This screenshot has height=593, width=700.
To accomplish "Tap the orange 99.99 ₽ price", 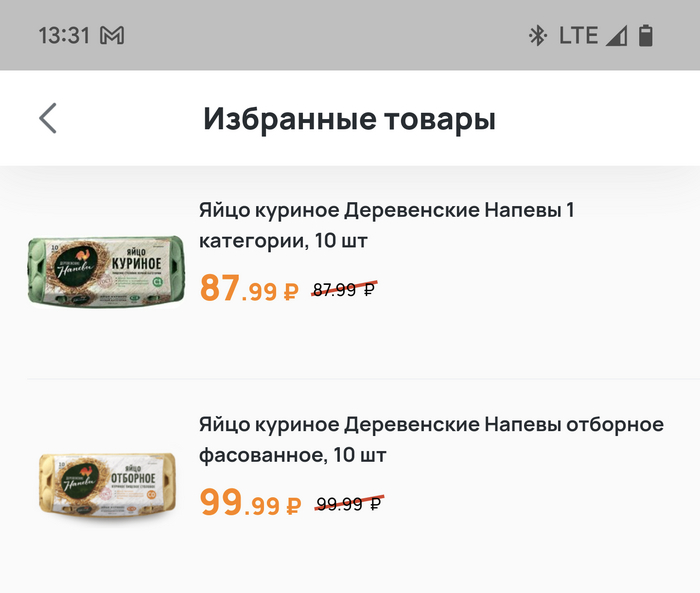I will click(x=250, y=502).
